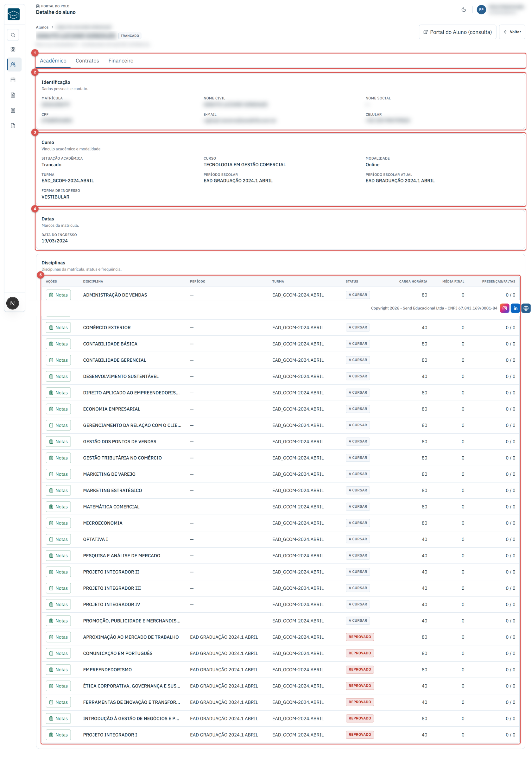532x773 pixels.
Task: Click A CURSAR badge in the MICROECONOMIA row
Action: click(358, 523)
